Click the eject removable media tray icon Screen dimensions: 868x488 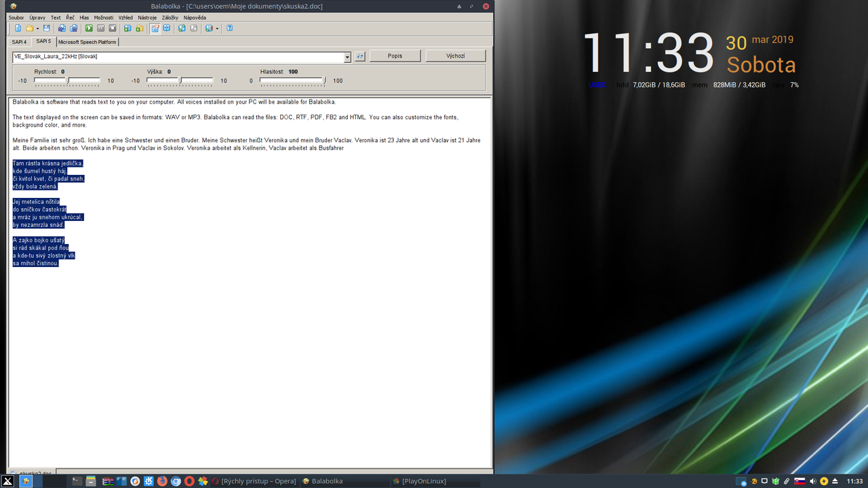pos(835,481)
